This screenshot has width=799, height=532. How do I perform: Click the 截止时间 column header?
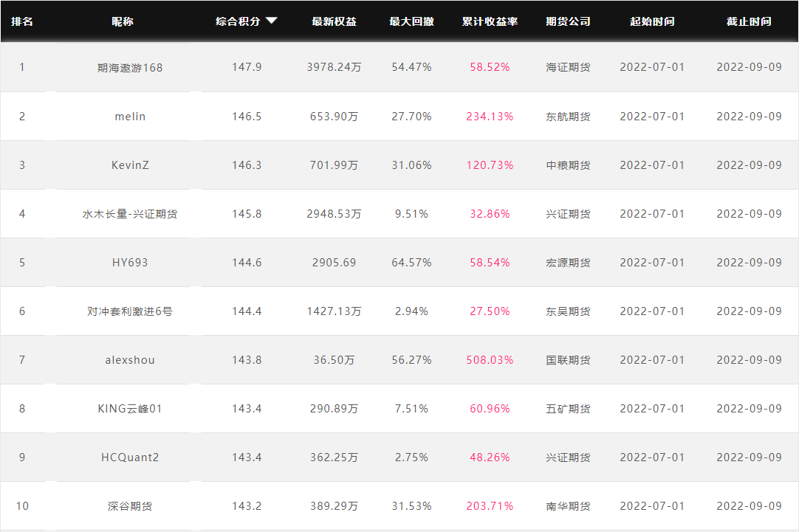pos(749,21)
